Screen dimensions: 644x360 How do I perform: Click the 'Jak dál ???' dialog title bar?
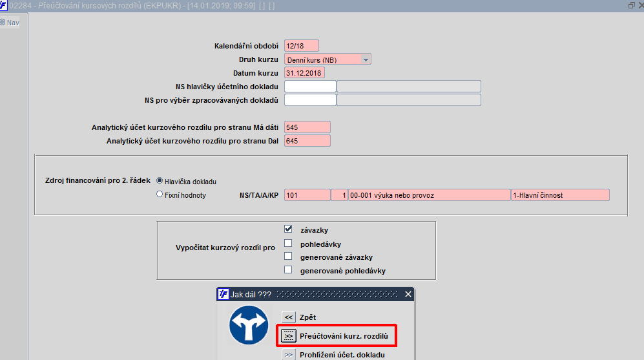point(315,294)
